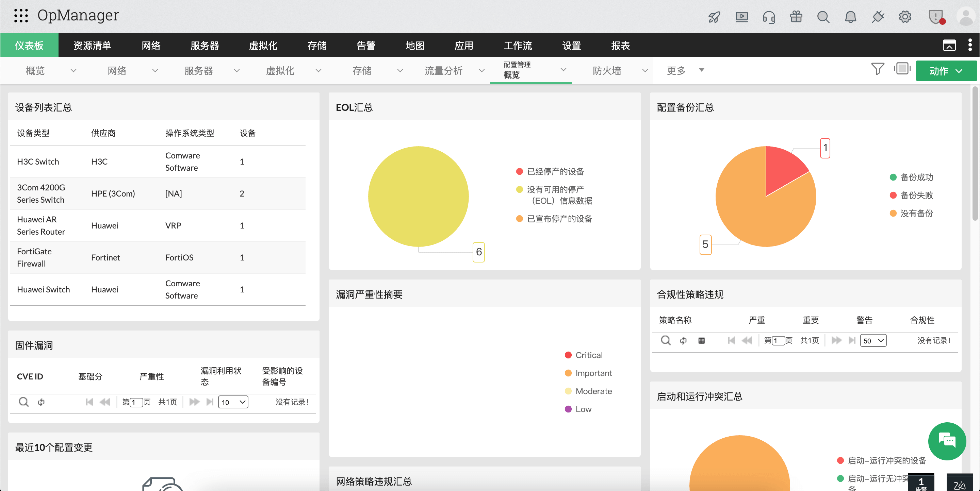Expand the 网络 dashboard dropdown
This screenshot has height=491, width=980.
click(155, 70)
